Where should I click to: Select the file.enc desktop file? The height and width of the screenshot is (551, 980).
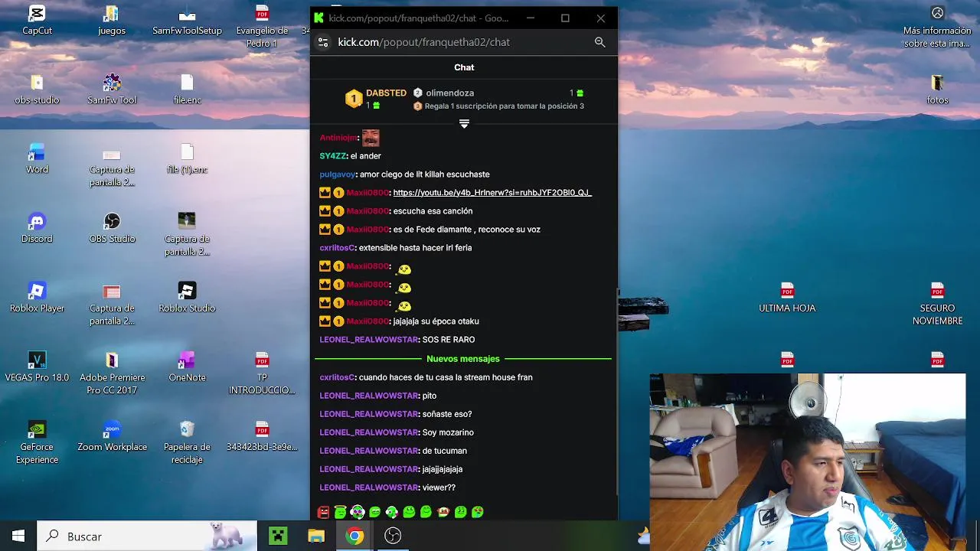(187, 90)
